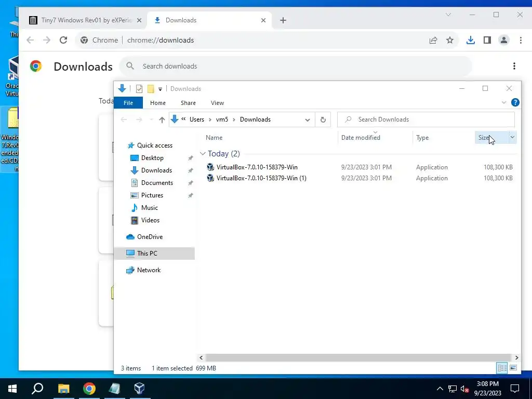Select the Downloads Chrome tab

click(x=209, y=20)
